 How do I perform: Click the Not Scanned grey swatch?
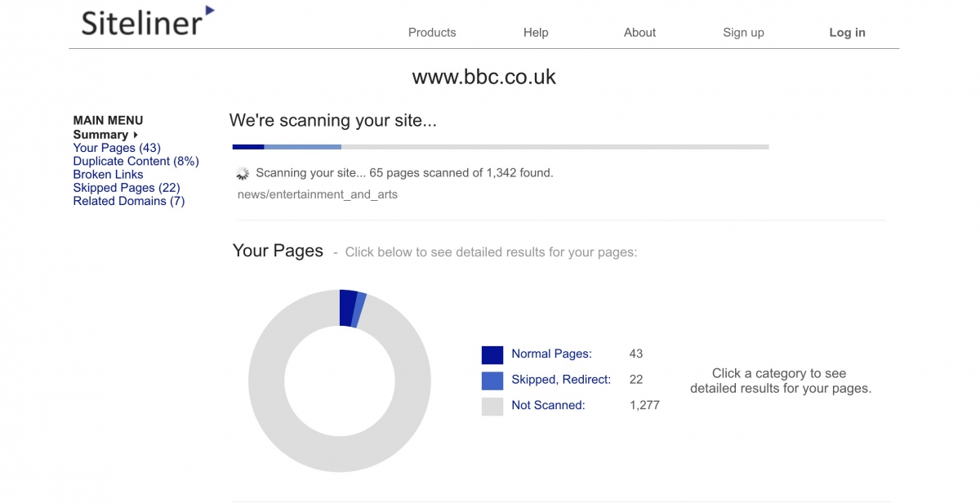(x=492, y=406)
